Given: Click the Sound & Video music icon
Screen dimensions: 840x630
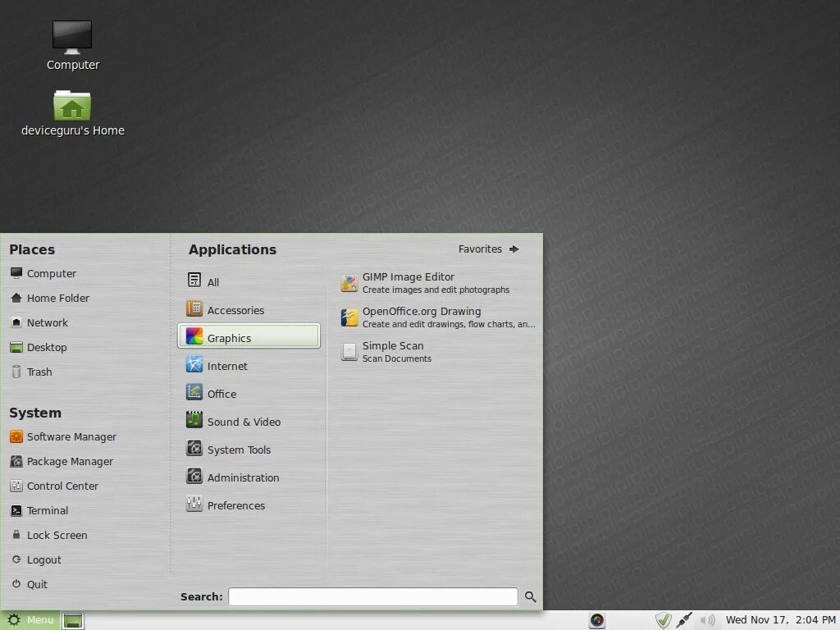Looking at the screenshot, I should point(194,420).
